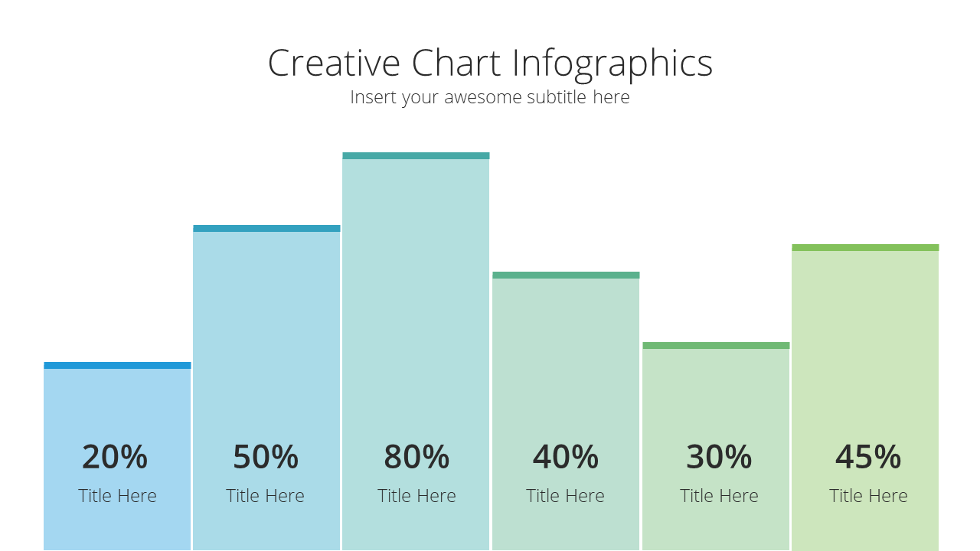Viewport: 980px width, 551px height.
Task: Select the cap atop the 50% bar
Action: [x=266, y=229]
